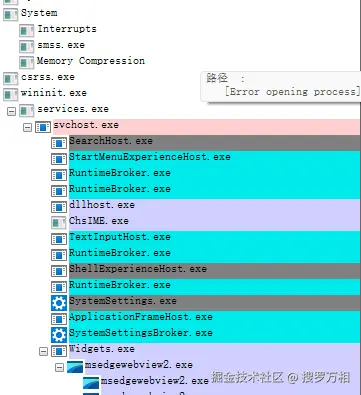Select the TextInputHost.exe process name
This screenshot has width=361, height=395.
[x=120, y=237]
